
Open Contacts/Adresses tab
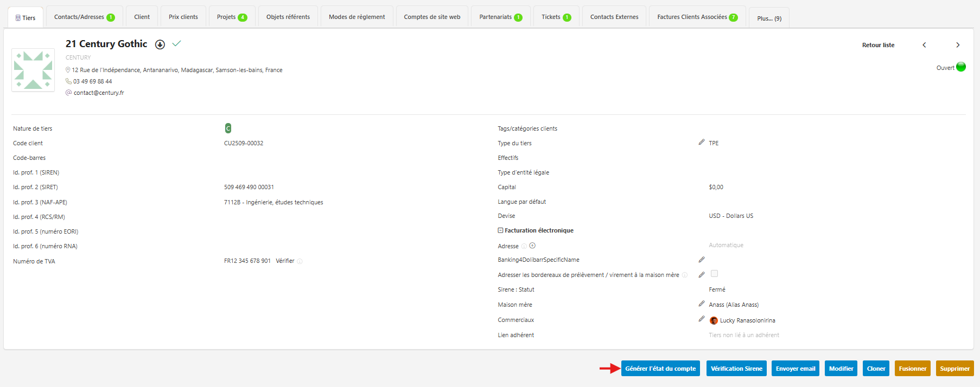pyautogui.click(x=84, y=17)
